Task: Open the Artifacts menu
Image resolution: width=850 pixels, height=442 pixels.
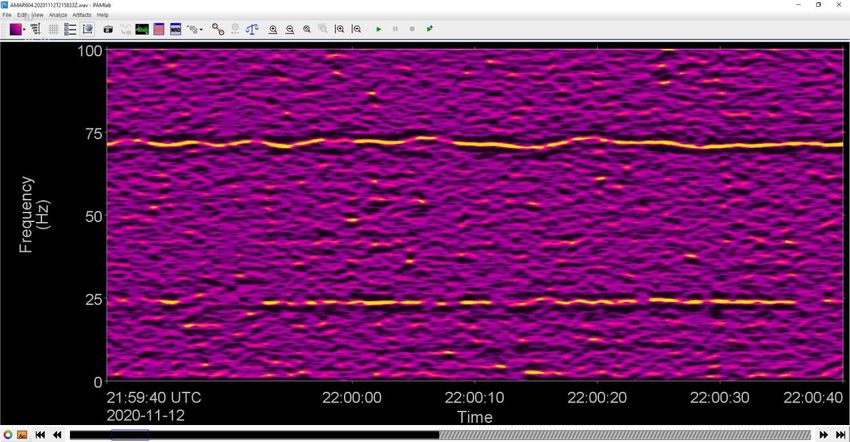Action: click(82, 15)
